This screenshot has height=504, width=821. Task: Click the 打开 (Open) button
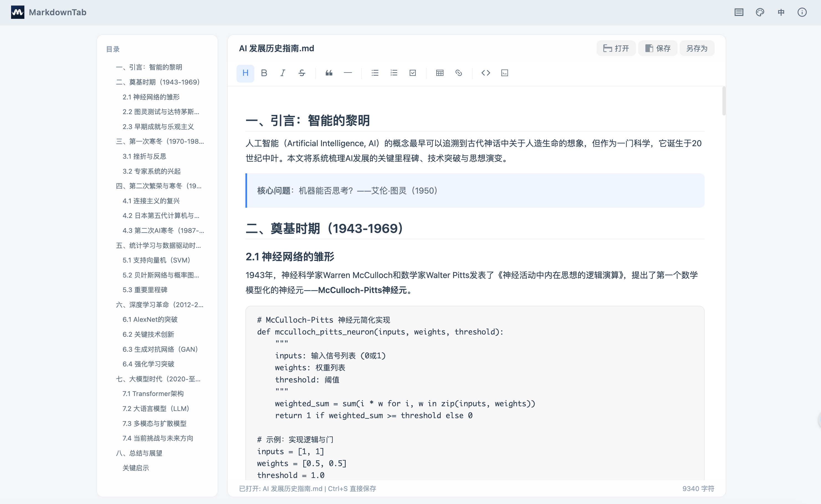(616, 48)
